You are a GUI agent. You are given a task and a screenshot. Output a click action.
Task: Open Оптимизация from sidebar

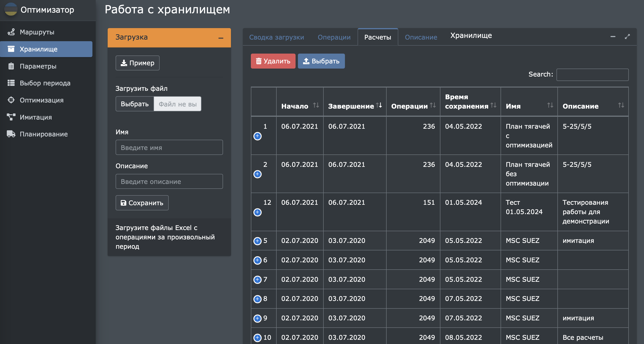[41, 100]
